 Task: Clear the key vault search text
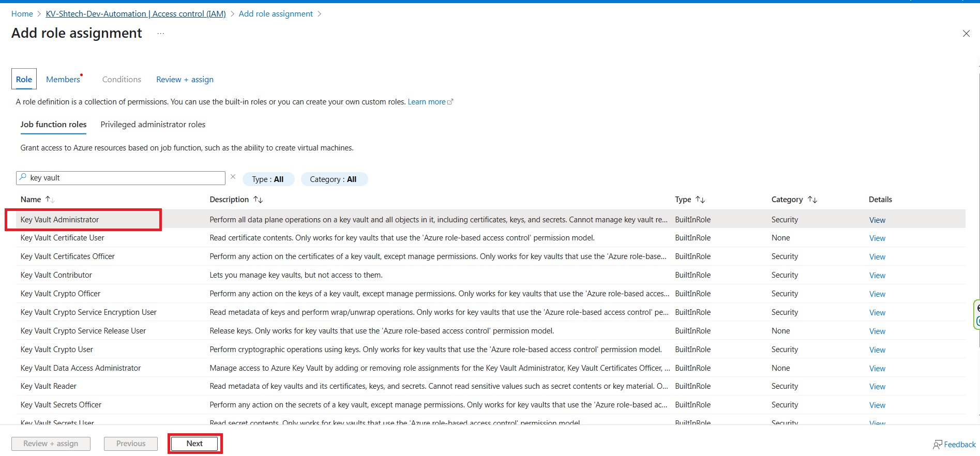[x=233, y=177]
